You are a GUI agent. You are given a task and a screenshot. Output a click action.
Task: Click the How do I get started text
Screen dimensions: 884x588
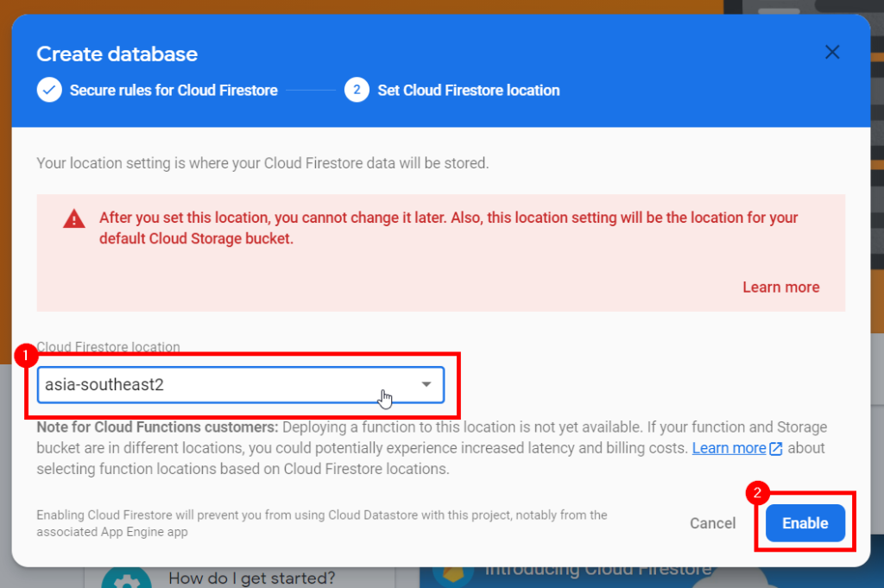[x=251, y=578]
